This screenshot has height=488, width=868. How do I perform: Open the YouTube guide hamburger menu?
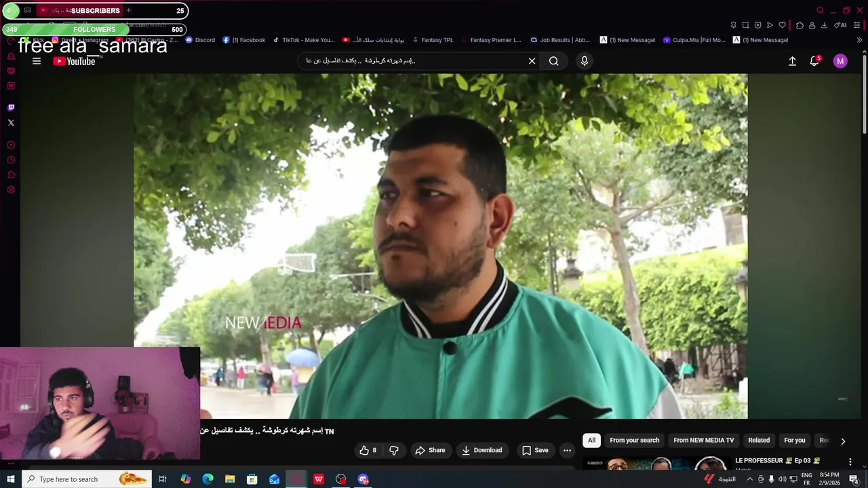click(x=37, y=61)
